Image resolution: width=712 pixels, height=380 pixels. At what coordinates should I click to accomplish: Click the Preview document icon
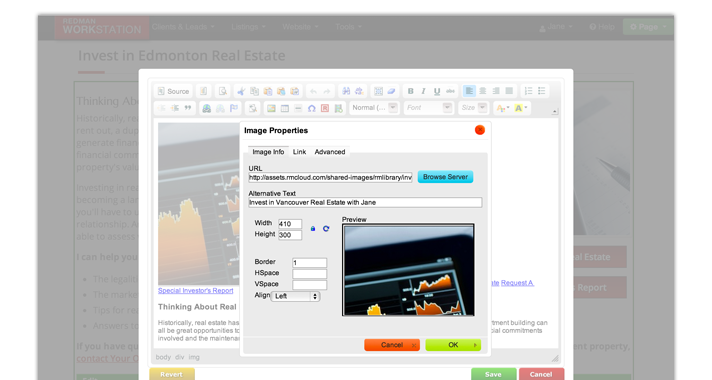[x=222, y=91]
